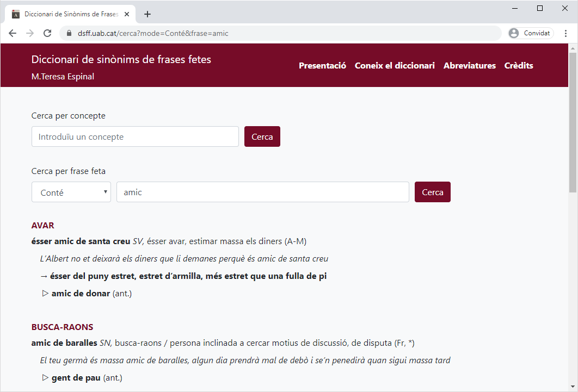The image size is (578, 392).
Task: Open the Crèdits page
Action: (x=519, y=66)
